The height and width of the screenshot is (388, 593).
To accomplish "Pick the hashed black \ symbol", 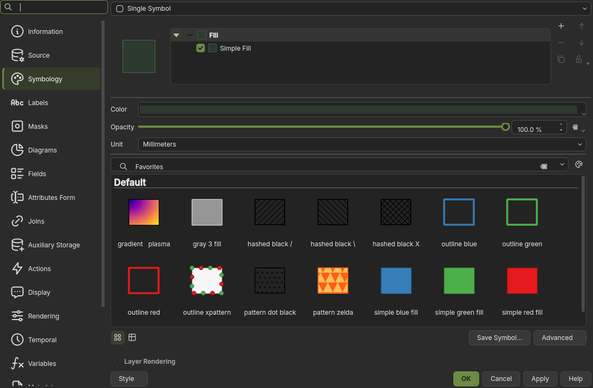I will 333,222.
